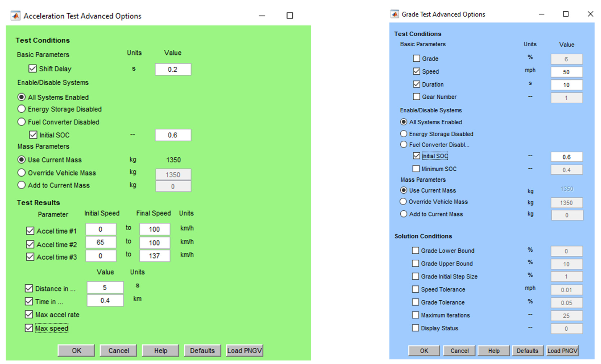
Task: Select Energy Storage Disabled in Acceleration Test
Action: pos(21,109)
